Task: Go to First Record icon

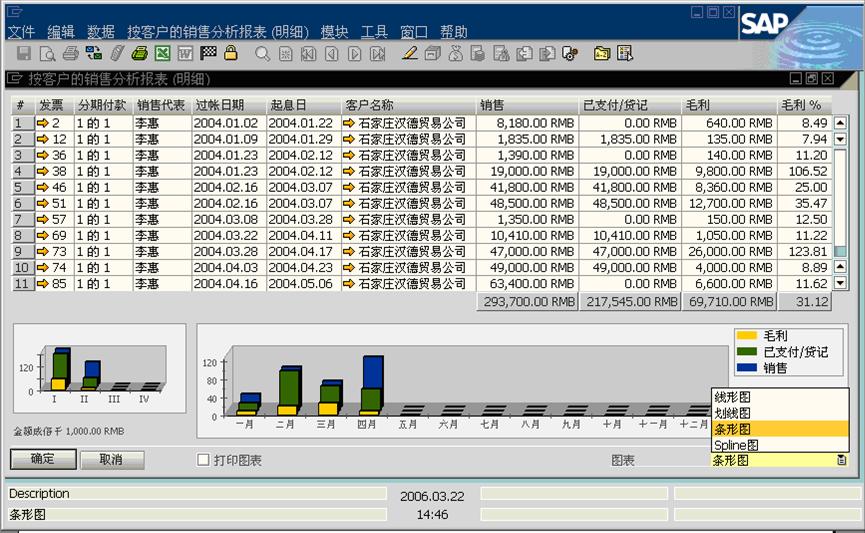Action: point(308,54)
